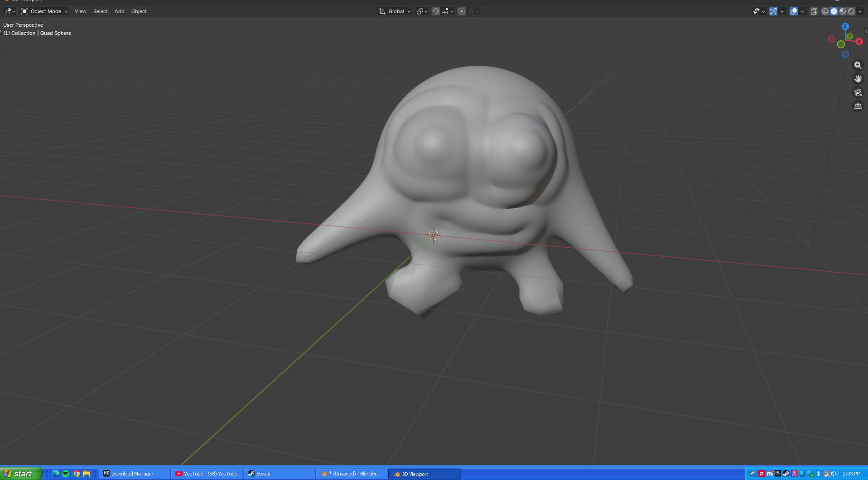Viewport: 868px width, 480px height.
Task: Click the zoom magnifier icon in viewport
Action: pyautogui.click(x=858, y=65)
